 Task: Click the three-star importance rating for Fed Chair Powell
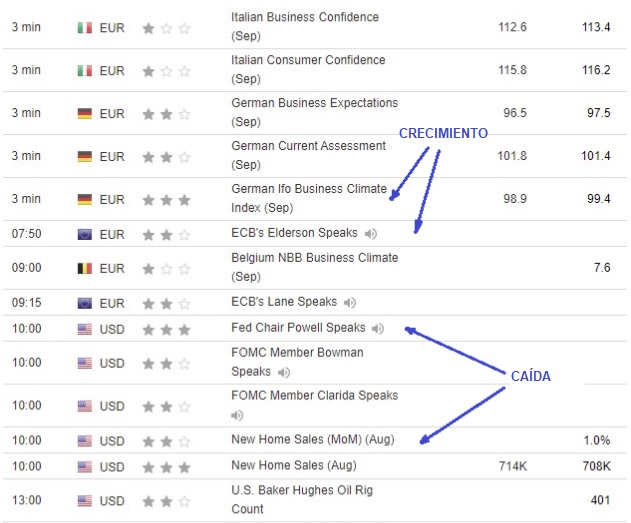coord(166,329)
